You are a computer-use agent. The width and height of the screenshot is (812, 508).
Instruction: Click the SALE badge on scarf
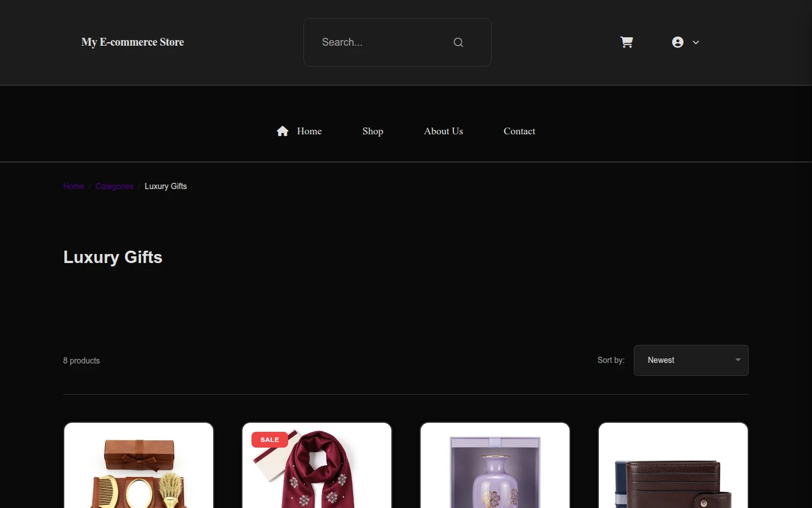pos(270,440)
